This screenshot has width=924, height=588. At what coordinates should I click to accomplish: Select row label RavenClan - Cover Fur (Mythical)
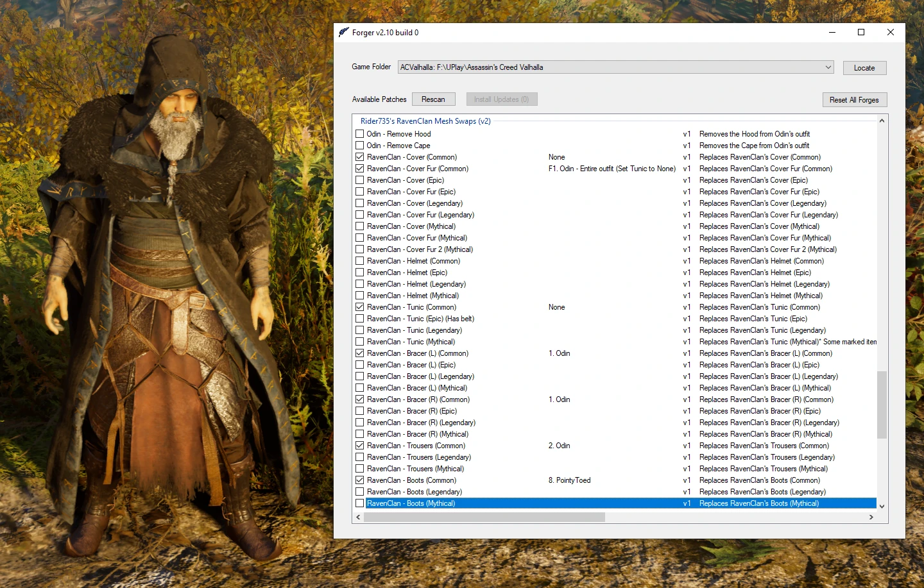pyautogui.click(x=417, y=238)
